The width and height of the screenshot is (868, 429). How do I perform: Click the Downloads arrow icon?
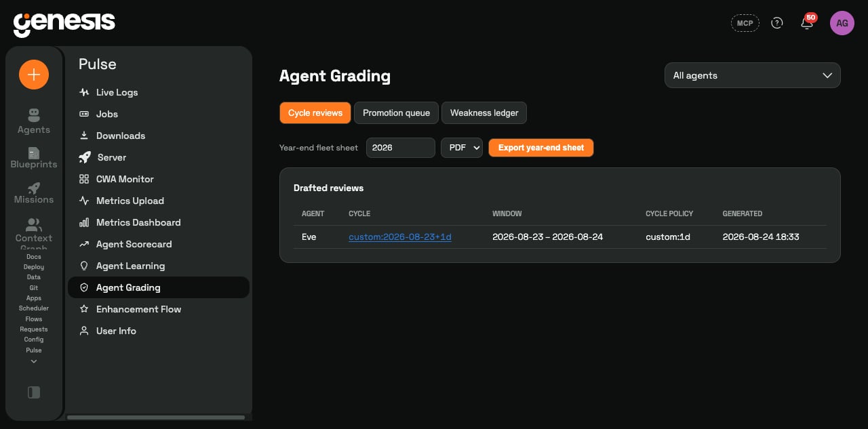pos(84,136)
